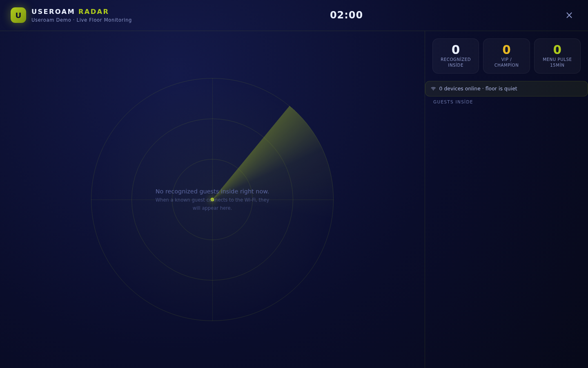Image resolution: width=588 pixels, height=368 pixels.
Task: Click the 02:00 clock display
Action: (346, 15)
